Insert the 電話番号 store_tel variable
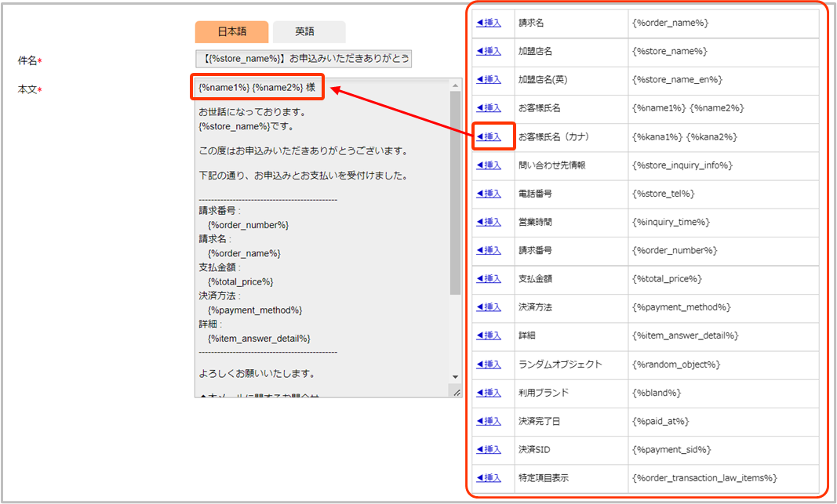Screen dimensions: 837x504 tap(489, 193)
